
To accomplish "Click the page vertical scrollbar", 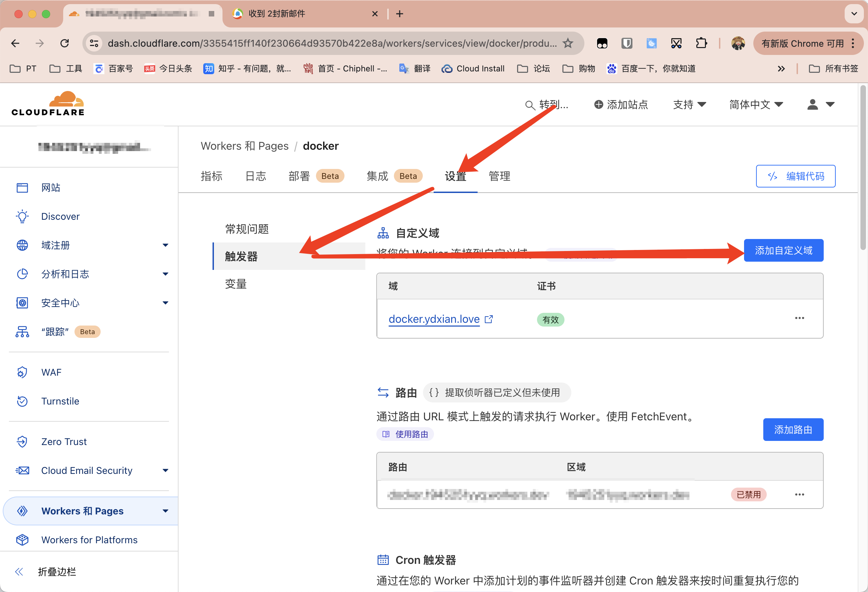I will 863,168.
